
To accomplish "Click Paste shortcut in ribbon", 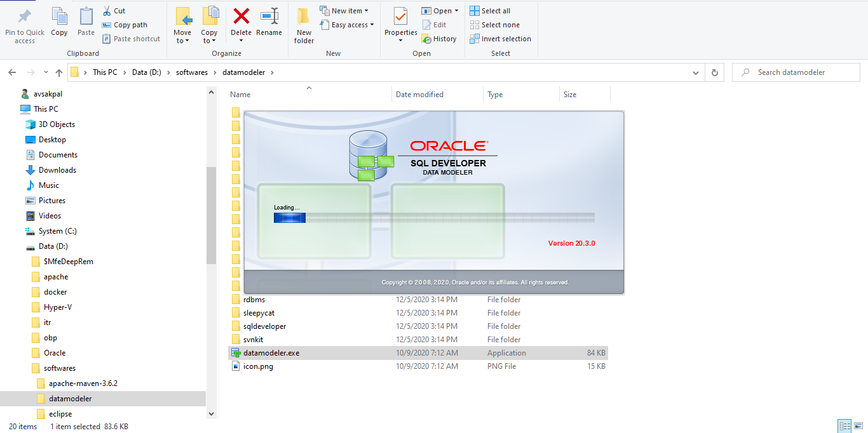I will point(131,39).
